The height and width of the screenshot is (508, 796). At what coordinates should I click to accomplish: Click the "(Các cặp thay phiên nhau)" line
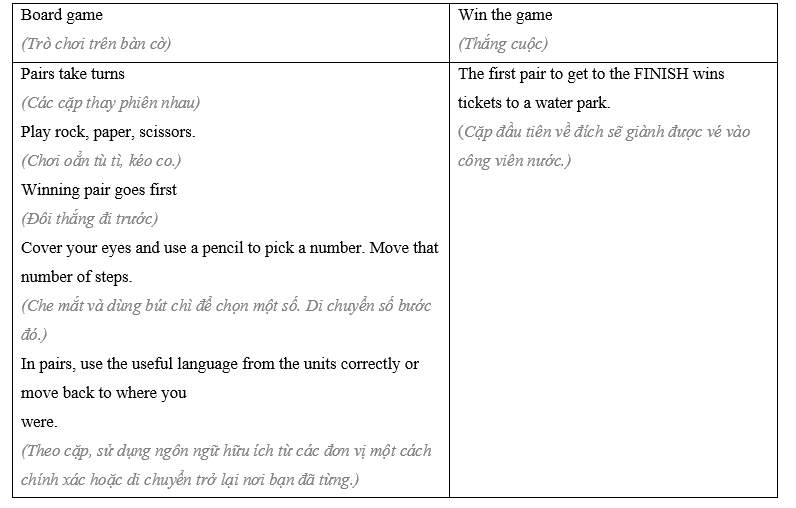[110, 103]
